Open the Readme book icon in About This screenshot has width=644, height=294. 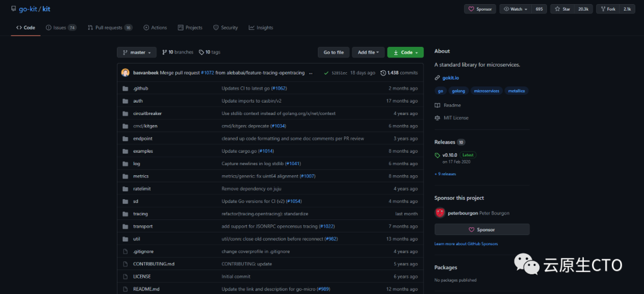[438, 105]
